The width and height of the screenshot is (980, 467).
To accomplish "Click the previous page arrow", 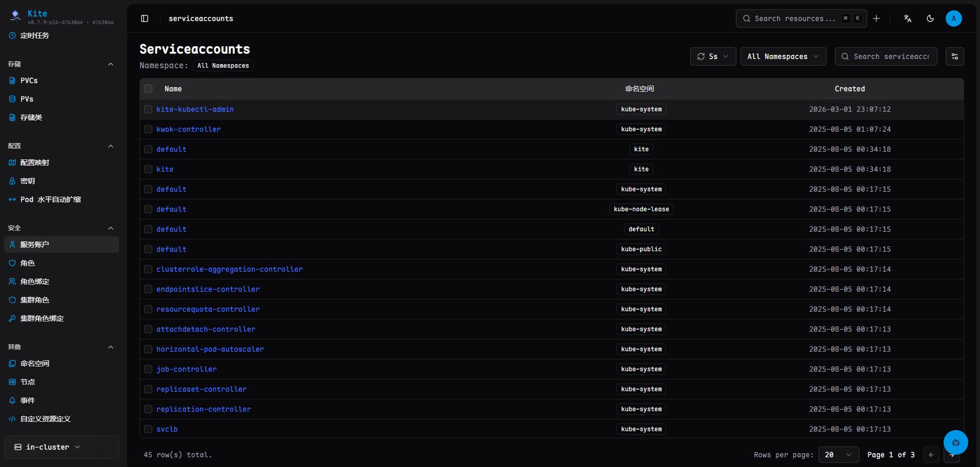I will (x=931, y=455).
